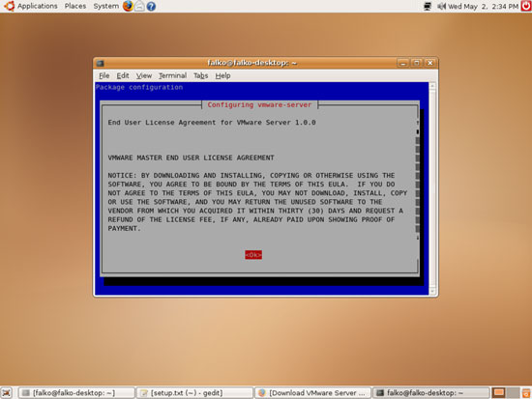This screenshot has width=532, height=399.
Task: Select the active falko@falko-desktop terminal taskbar button
Action: [431, 393]
